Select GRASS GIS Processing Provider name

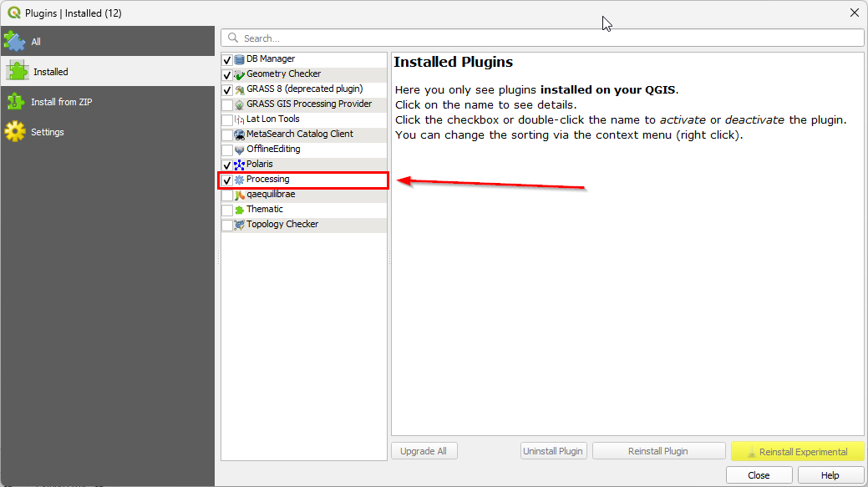[x=309, y=104]
